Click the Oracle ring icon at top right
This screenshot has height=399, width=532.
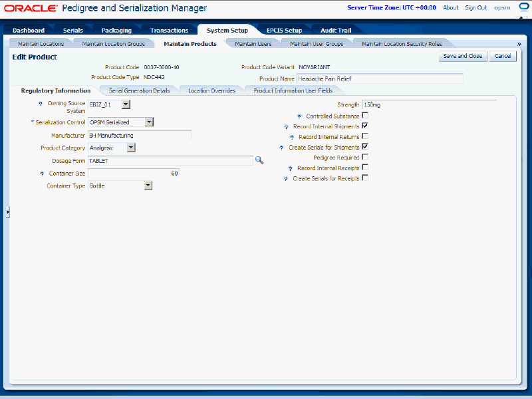coord(524,7)
